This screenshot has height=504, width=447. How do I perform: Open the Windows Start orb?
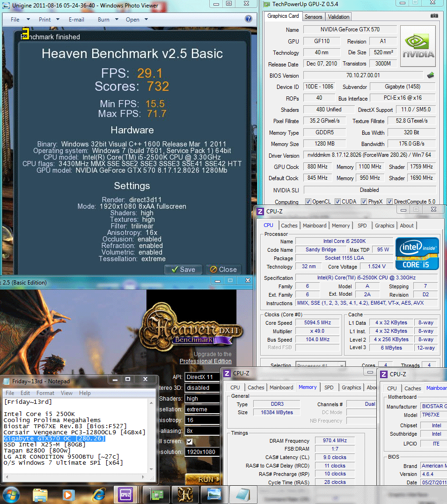coord(11,495)
